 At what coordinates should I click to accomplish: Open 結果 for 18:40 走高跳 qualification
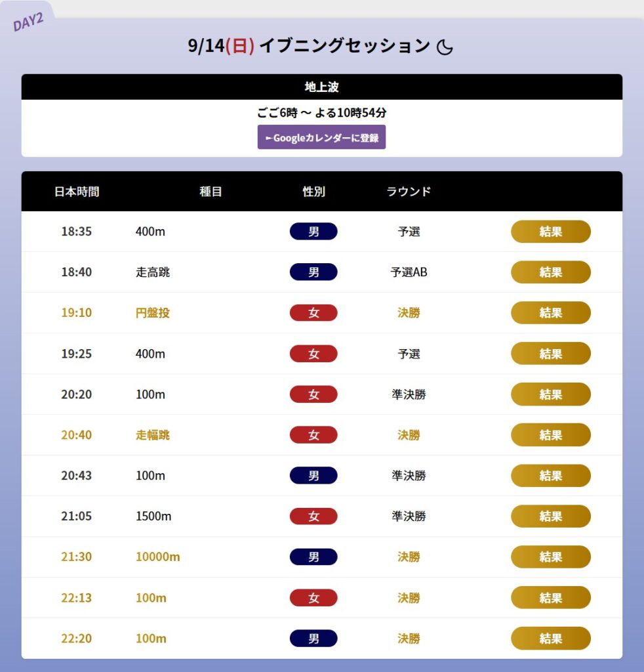point(551,272)
